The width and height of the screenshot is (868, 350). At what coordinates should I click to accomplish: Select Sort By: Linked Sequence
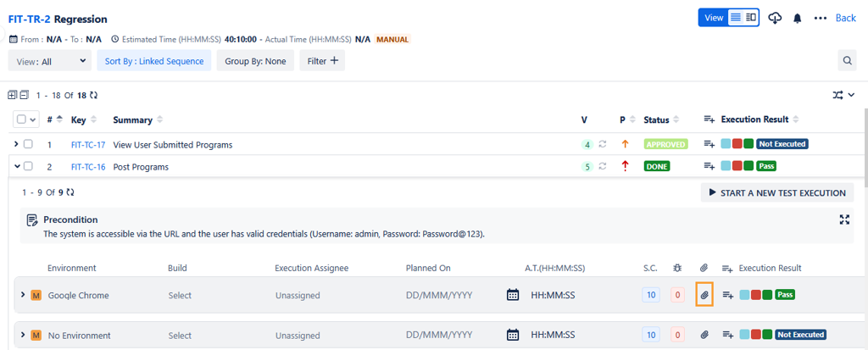point(154,61)
